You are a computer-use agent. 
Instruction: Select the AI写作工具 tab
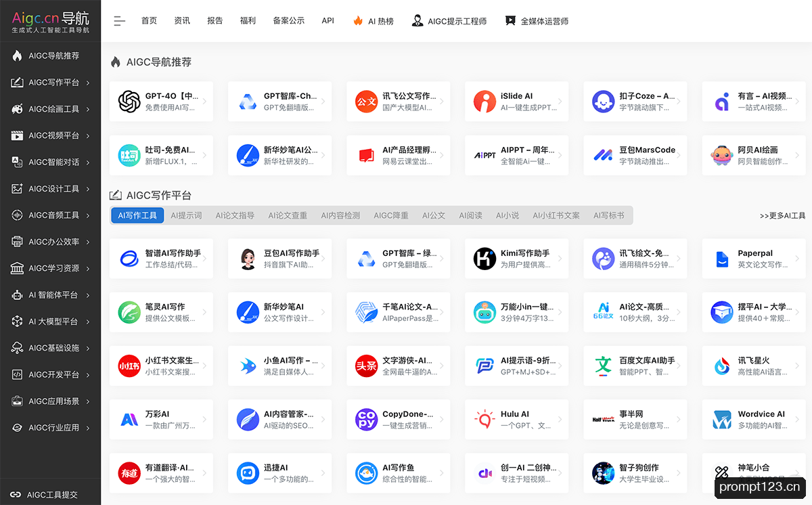137,215
